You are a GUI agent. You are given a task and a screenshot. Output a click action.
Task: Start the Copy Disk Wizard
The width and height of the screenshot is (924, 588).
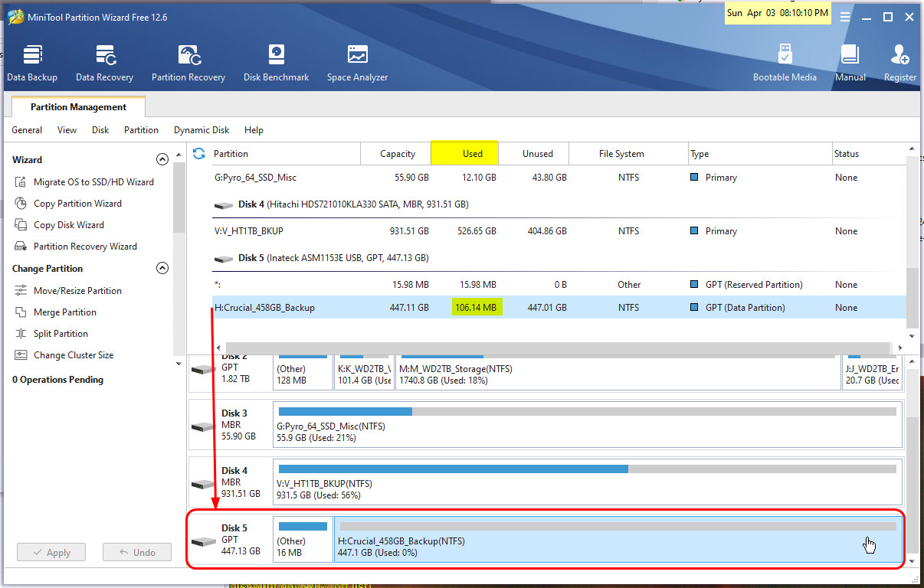[69, 225]
